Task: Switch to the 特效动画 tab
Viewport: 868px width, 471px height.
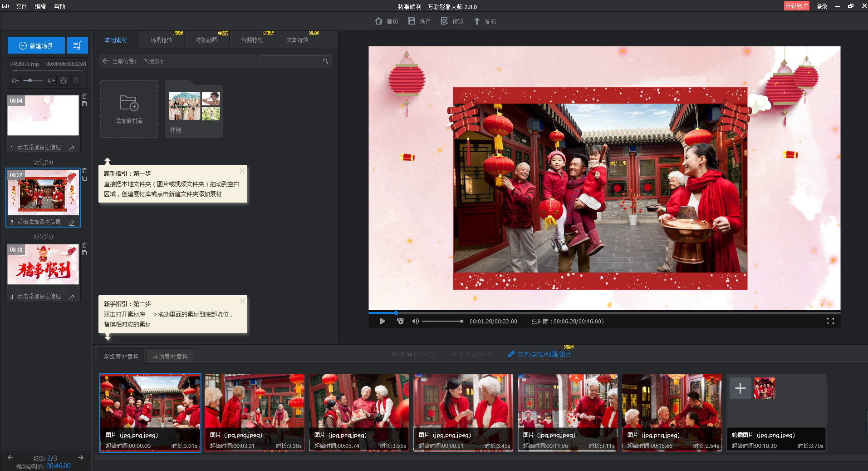Action: [206, 40]
